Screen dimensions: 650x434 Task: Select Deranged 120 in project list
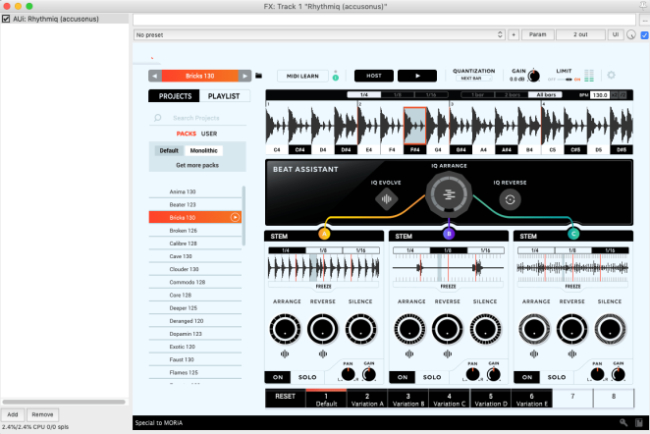point(195,321)
